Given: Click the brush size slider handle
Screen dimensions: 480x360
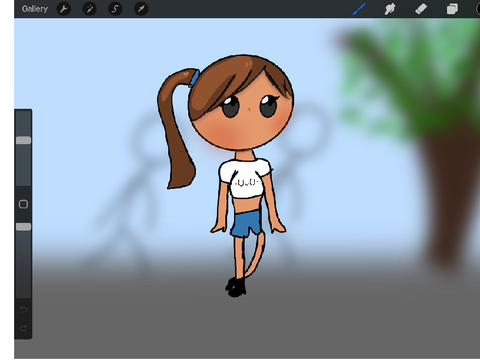Looking at the screenshot, I should point(23,140).
